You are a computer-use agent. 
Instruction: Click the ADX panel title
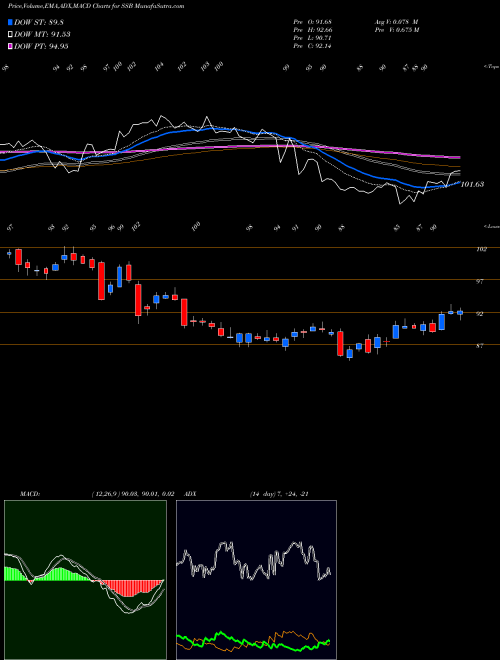coord(190,494)
